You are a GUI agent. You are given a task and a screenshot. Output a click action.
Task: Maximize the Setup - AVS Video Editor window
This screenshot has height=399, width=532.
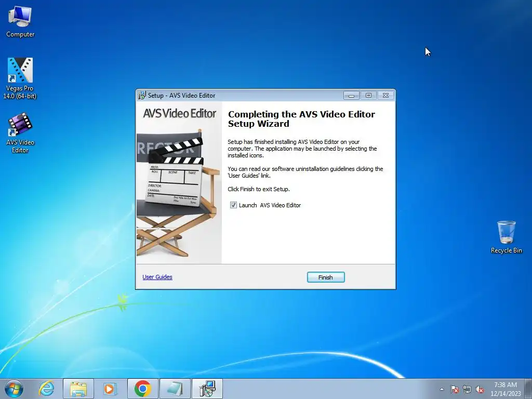coord(368,96)
